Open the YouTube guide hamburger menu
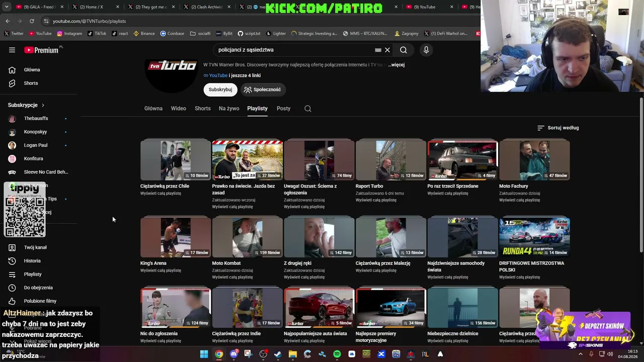644x362 pixels. pos(12,50)
